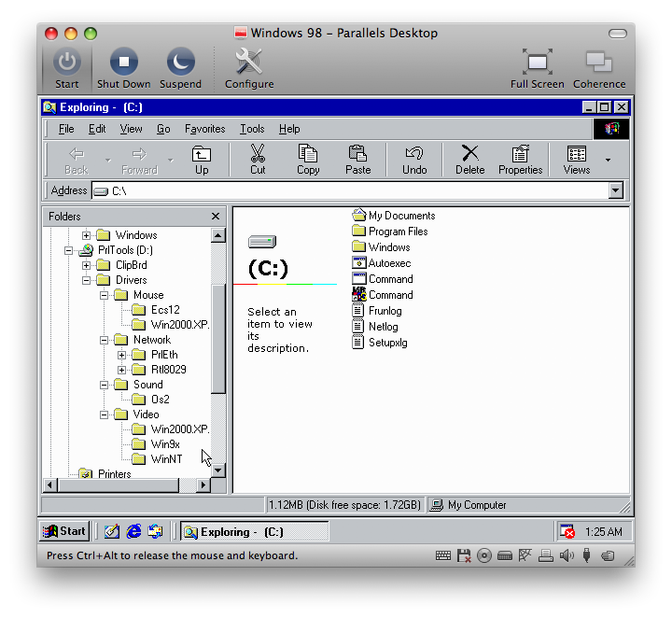Click the Exploring (C:) taskbar button
Viewport: 672px width, 618px height.
pyautogui.click(x=255, y=531)
